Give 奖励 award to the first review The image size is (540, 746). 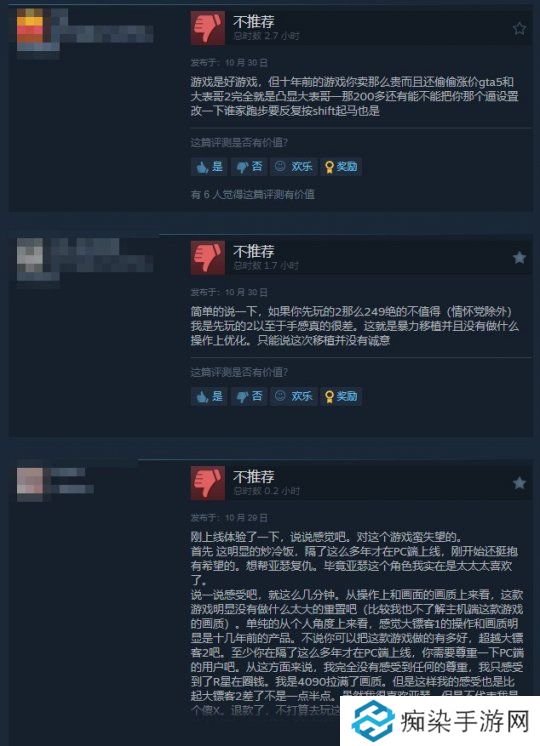(x=341, y=167)
